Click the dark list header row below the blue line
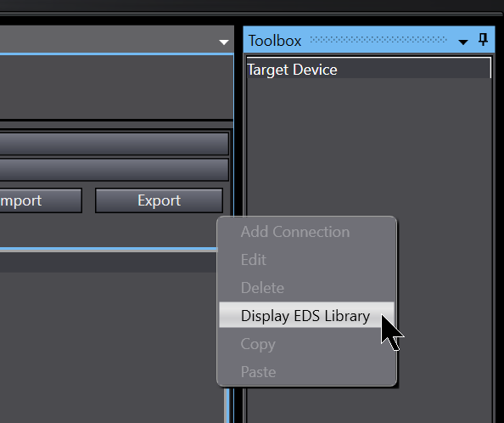The image size is (504, 423). 109,262
